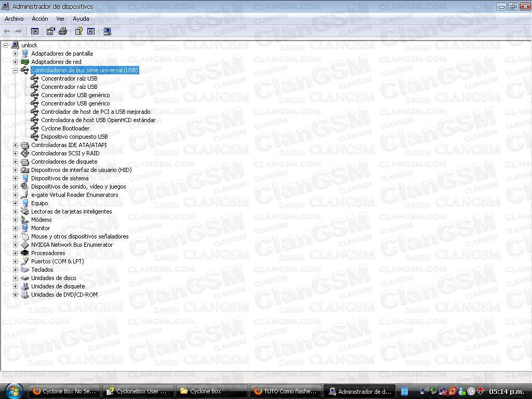Click the Mouse category icon
The width and height of the screenshot is (532, 399).
pos(25,236)
